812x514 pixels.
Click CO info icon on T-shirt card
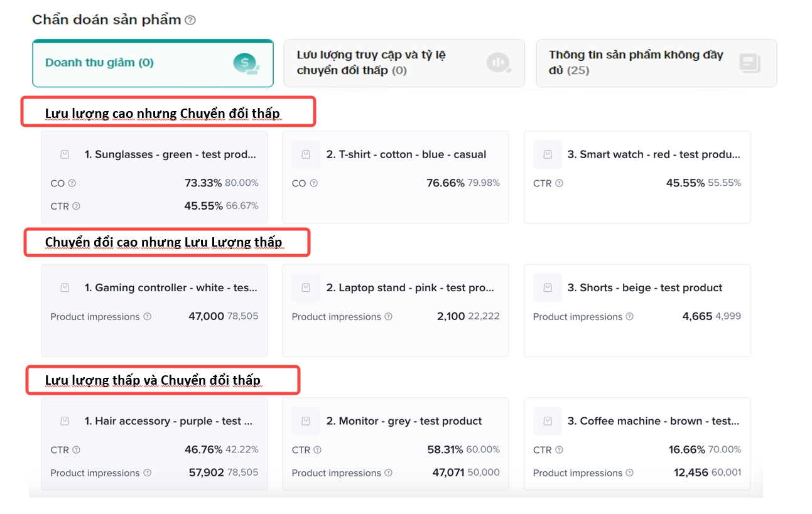coord(313,183)
